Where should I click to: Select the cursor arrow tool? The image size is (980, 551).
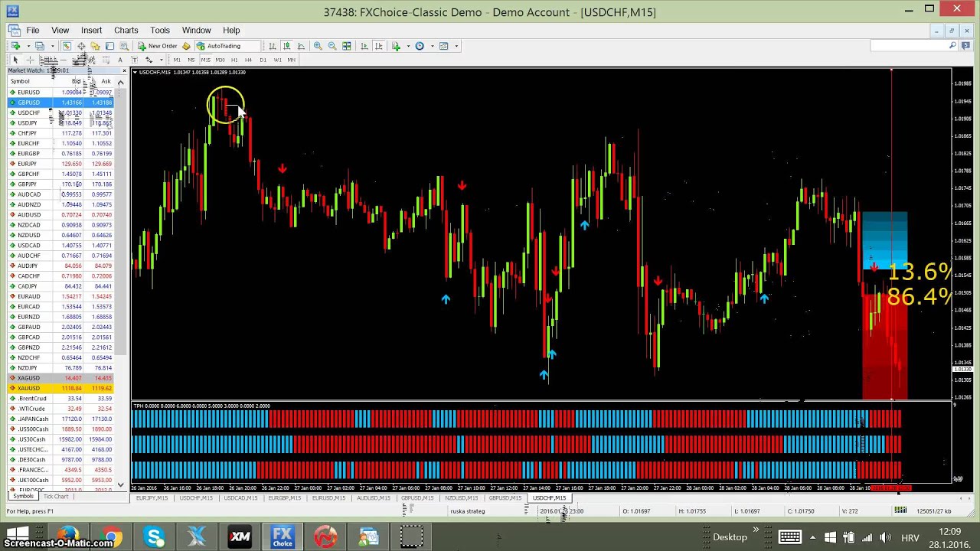pos(15,60)
